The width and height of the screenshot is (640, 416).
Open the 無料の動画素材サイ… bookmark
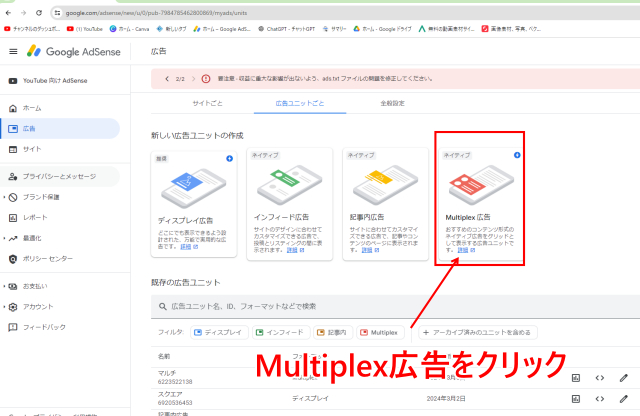(447, 29)
